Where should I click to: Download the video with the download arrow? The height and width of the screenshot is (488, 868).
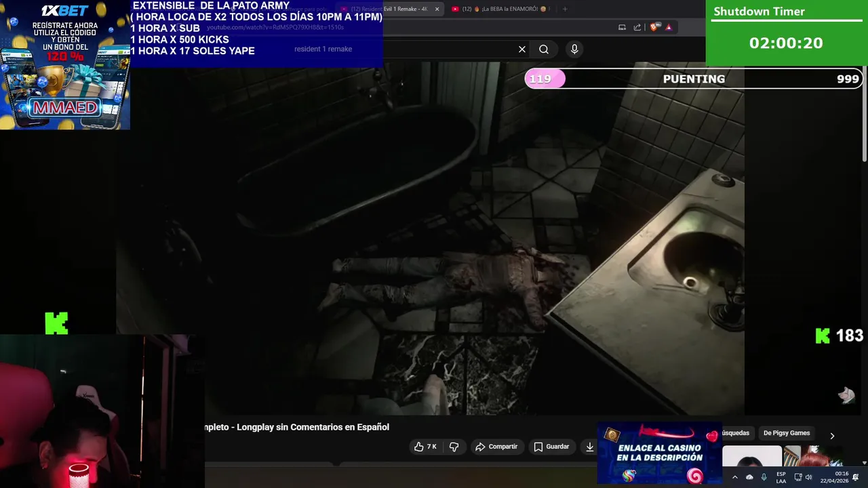point(590,447)
